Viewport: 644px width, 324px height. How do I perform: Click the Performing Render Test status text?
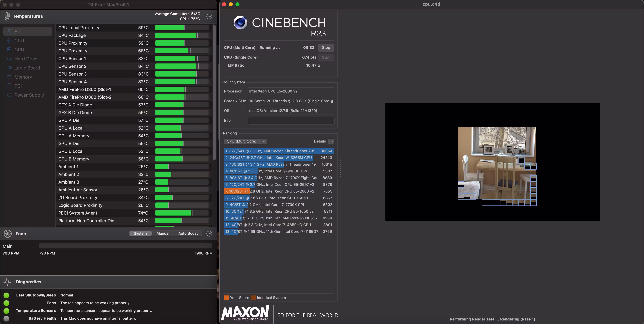click(492, 319)
